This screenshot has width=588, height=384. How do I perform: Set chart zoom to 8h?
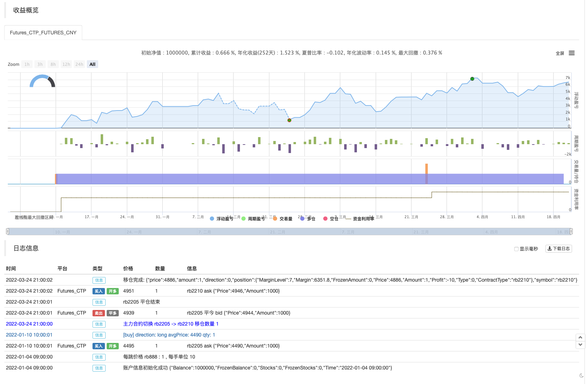point(53,64)
